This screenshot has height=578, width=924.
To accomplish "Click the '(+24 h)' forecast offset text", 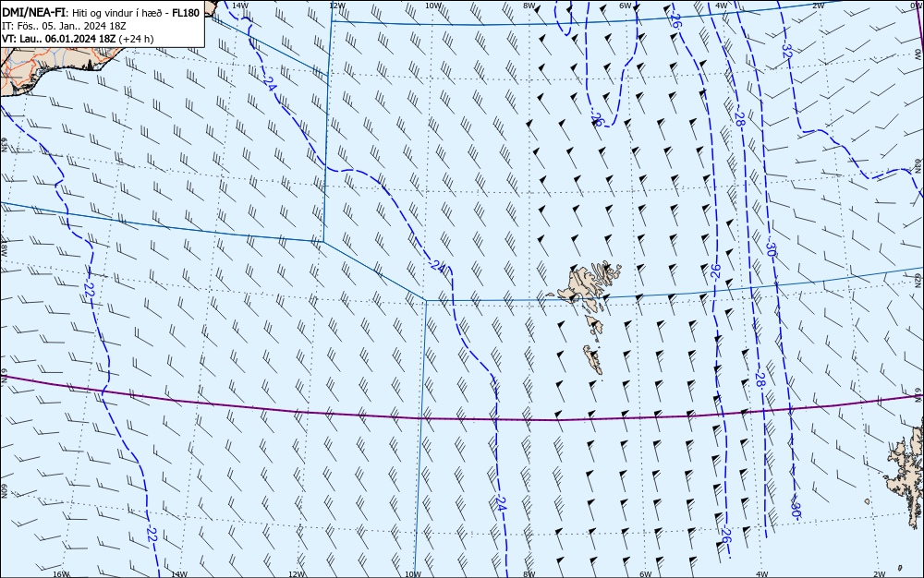I will point(136,39).
